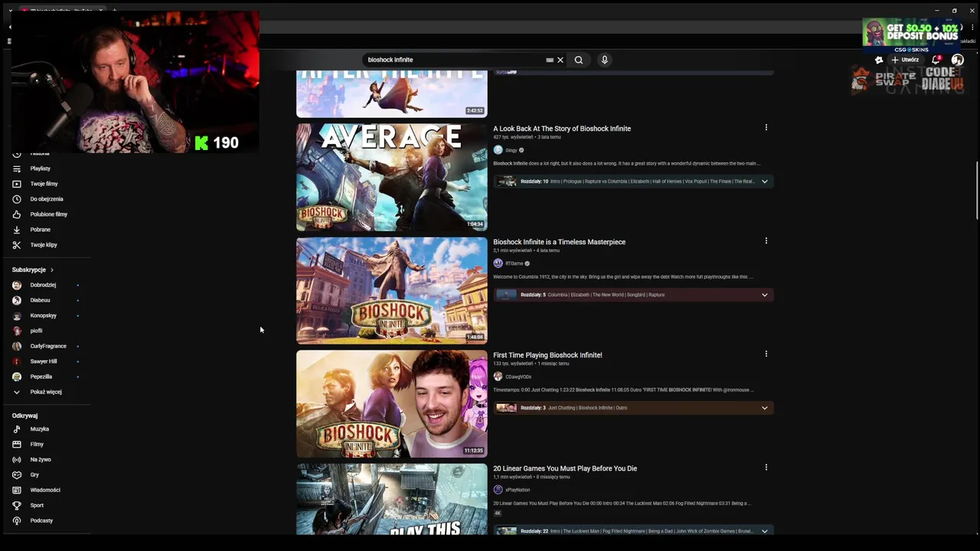Open the CurlyFragrance subscription channel
The image size is (980, 551).
pos(46,346)
